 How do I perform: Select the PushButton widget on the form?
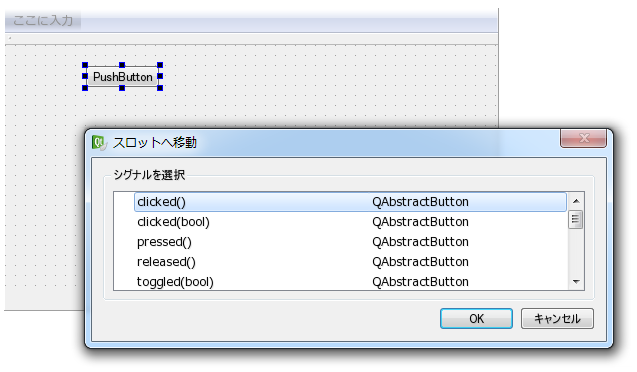[x=122, y=76]
